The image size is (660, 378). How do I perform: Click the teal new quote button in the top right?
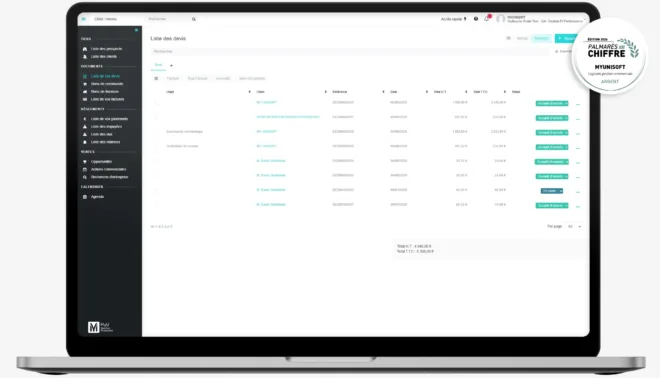tap(566, 38)
